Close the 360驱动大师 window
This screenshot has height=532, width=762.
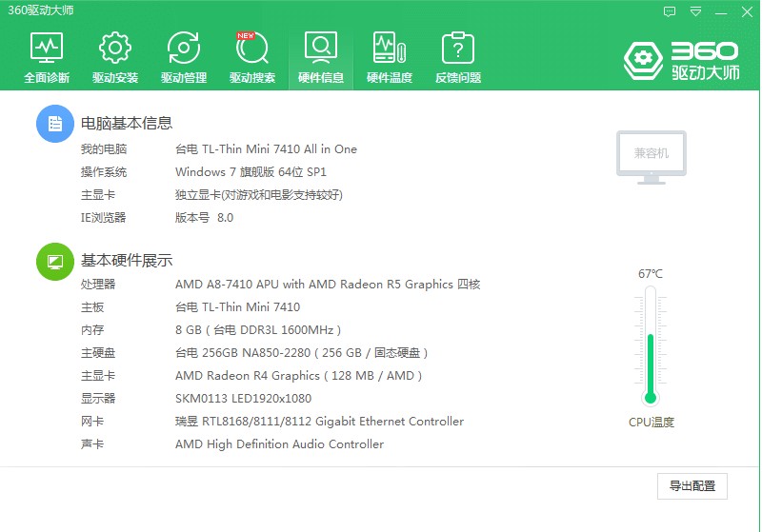point(747,11)
